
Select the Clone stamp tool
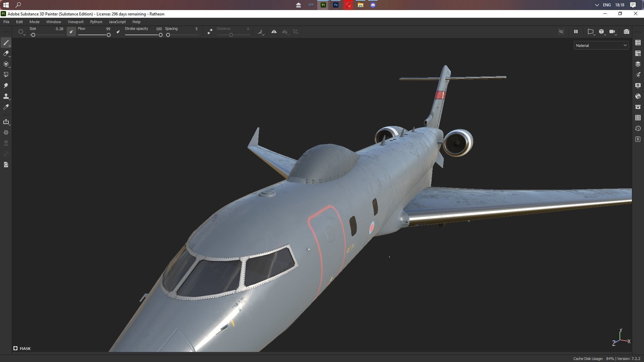pyautogui.click(x=6, y=96)
